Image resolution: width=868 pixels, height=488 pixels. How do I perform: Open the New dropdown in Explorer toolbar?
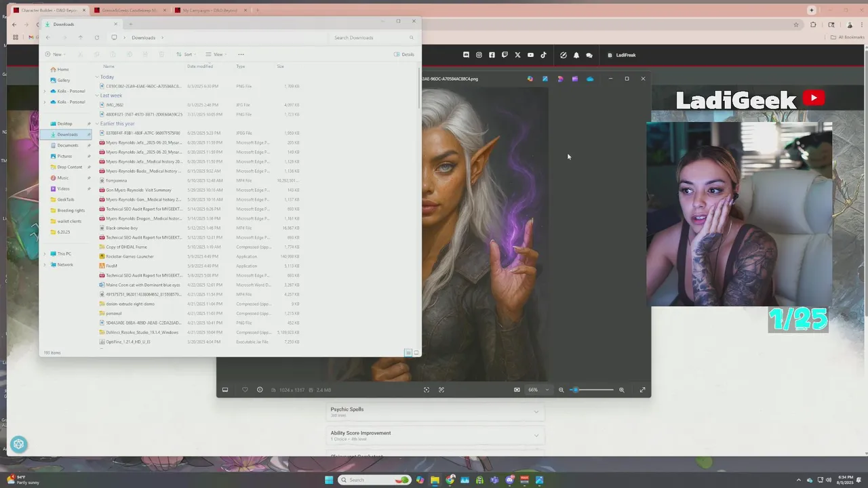(56, 54)
